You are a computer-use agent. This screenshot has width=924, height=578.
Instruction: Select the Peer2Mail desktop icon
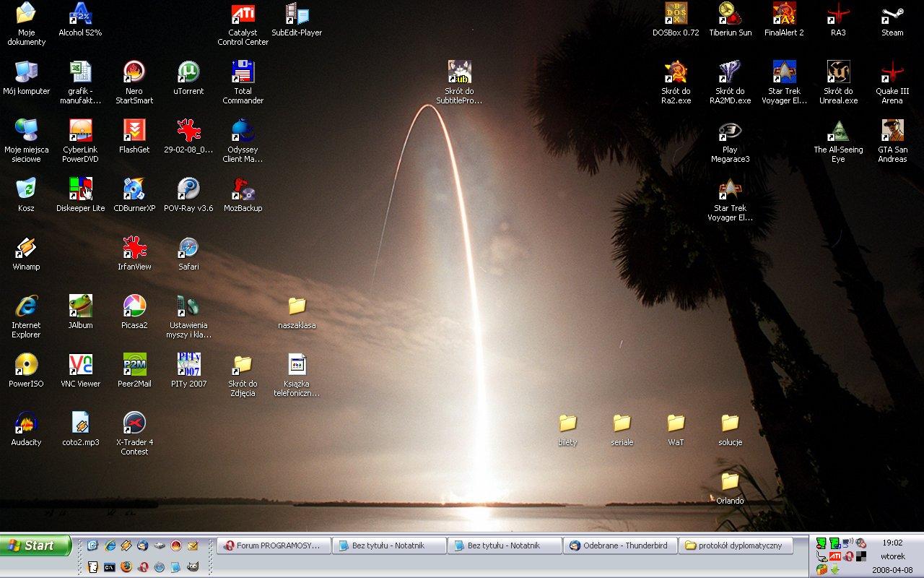pos(134,371)
